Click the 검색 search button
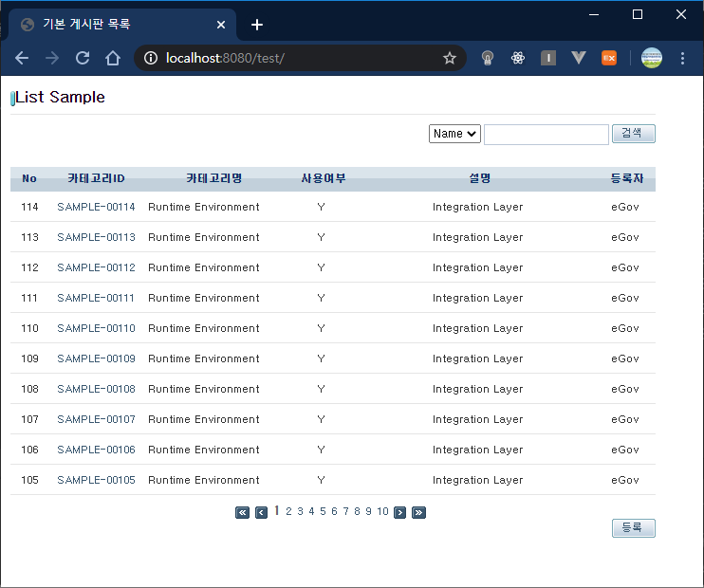This screenshot has height=588, width=704. point(633,134)
